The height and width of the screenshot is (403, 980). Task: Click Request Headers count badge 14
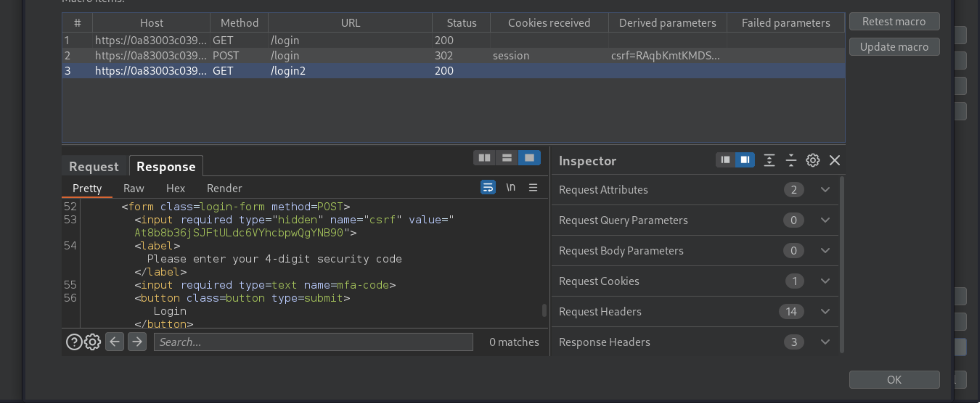click(791, 311)
